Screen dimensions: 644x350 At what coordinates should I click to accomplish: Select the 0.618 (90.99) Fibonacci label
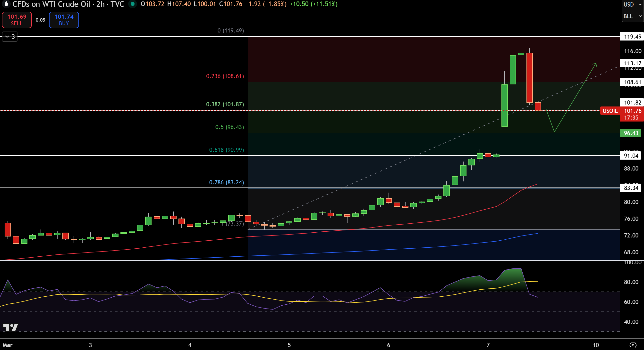click(x=226, y=150)
